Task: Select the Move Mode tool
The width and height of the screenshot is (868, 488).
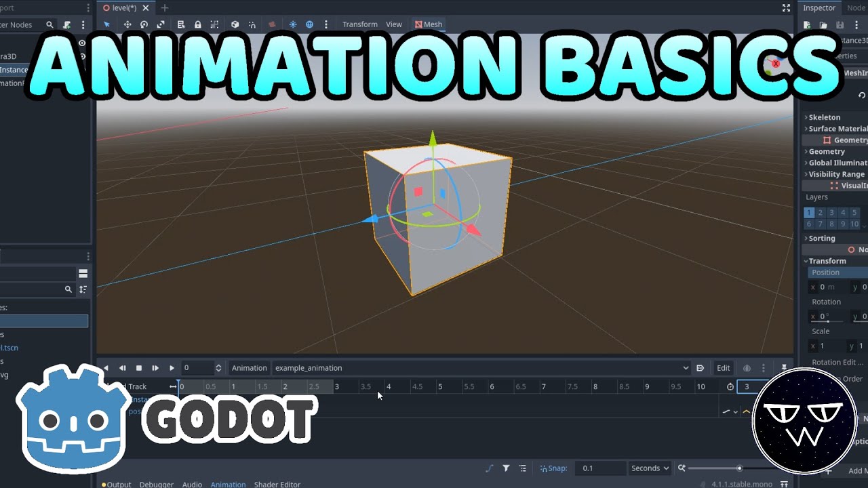Action: [127, 24]
